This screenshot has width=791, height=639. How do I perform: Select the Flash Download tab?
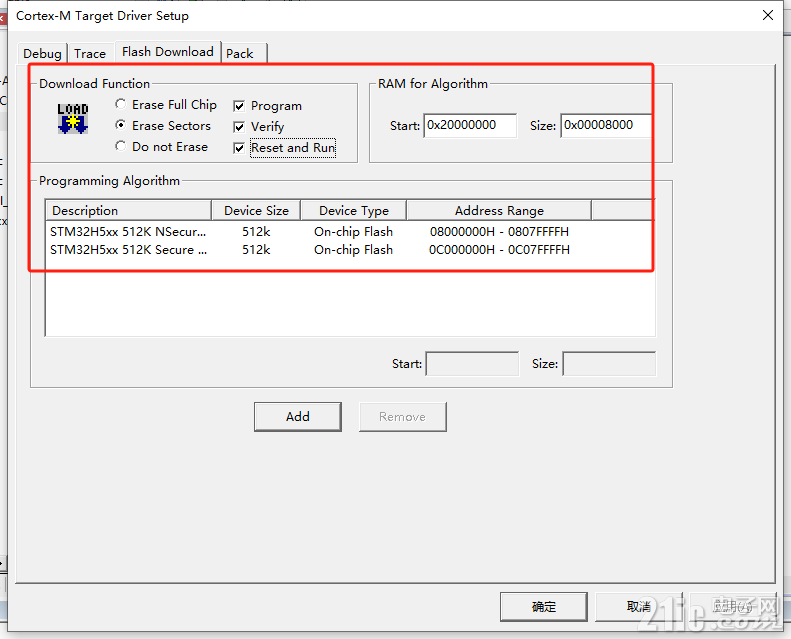point(168,52)
